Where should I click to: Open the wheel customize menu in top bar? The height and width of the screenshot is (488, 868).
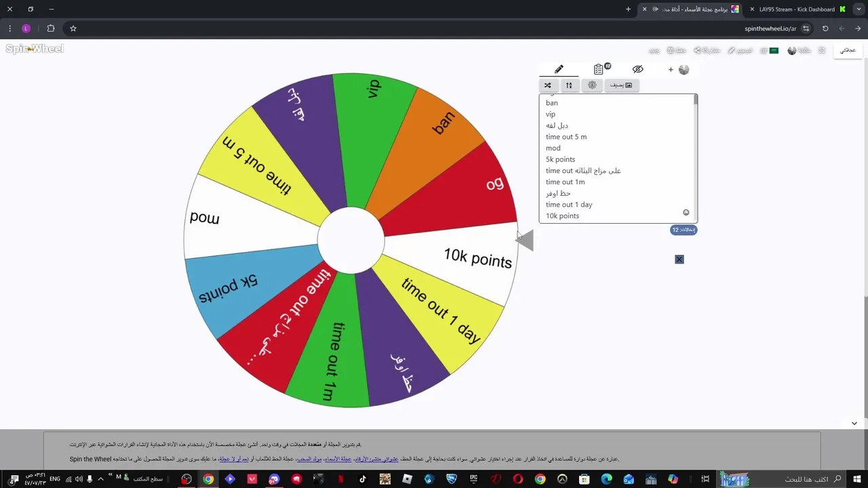click(x=800, y=51)
